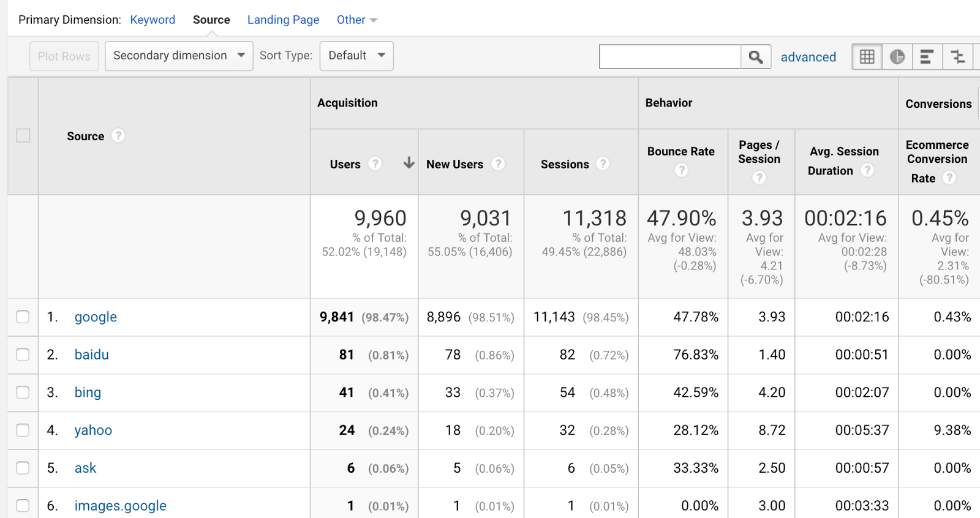Expand the Other primary dimension menu
Screen dimensions: 980x518
click(x=356, y=20)
